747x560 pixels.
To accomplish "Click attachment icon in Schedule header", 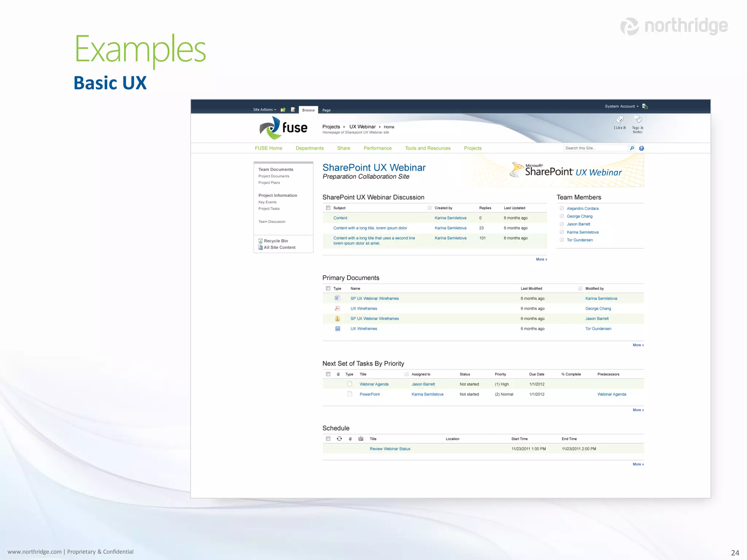I will click(x=350, y=439).
